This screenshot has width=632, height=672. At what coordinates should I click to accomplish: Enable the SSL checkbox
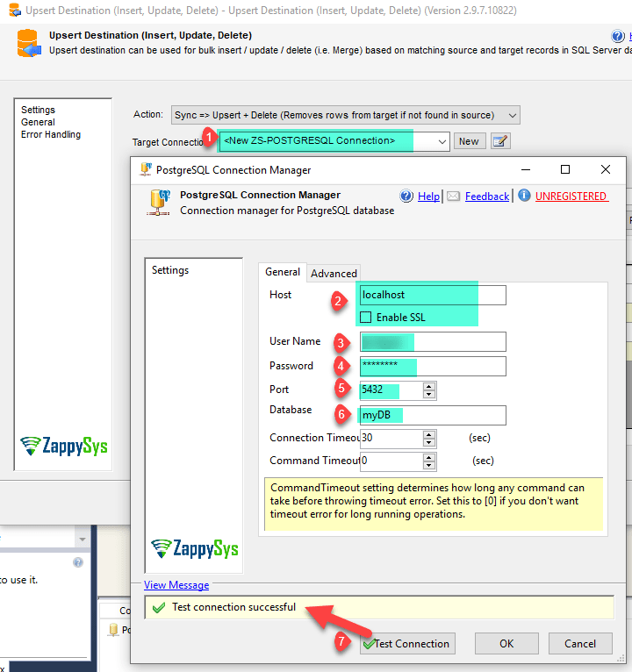366,318
